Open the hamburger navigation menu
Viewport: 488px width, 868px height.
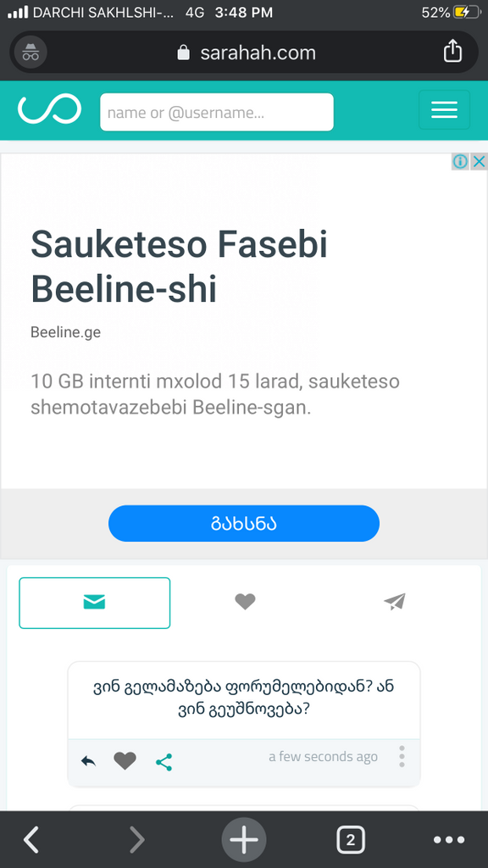pyautogui.click(x=444, y=109)
